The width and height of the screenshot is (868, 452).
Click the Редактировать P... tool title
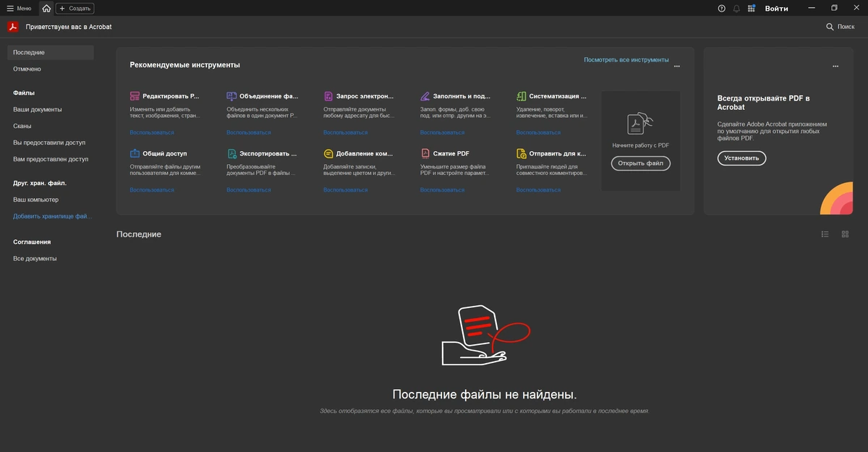[171, 95]
